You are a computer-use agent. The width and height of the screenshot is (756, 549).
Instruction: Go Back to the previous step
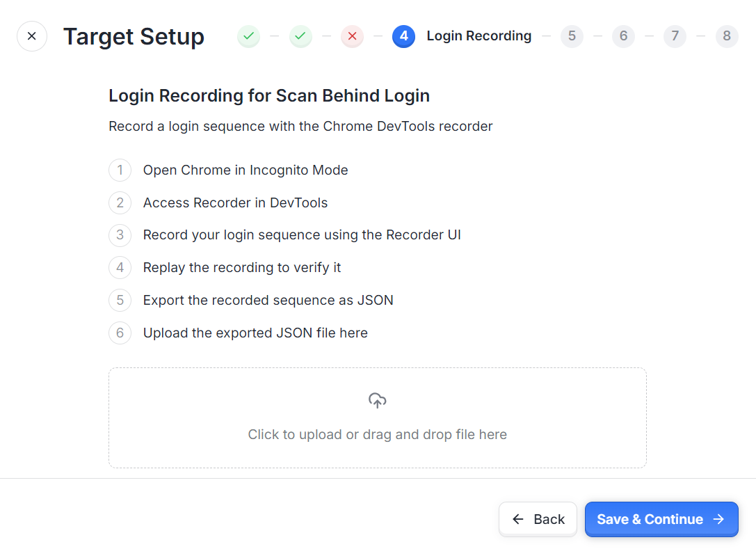pos(538,519)
